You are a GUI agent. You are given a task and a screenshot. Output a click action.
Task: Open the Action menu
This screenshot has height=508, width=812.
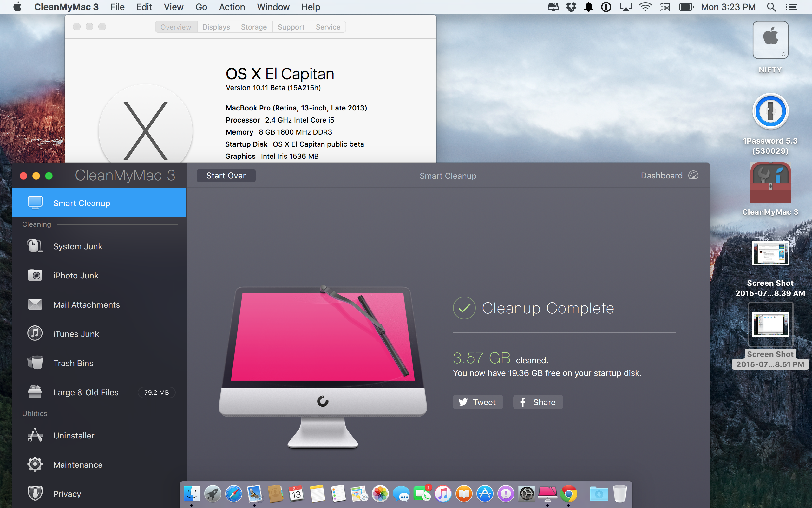pos(232,7)
